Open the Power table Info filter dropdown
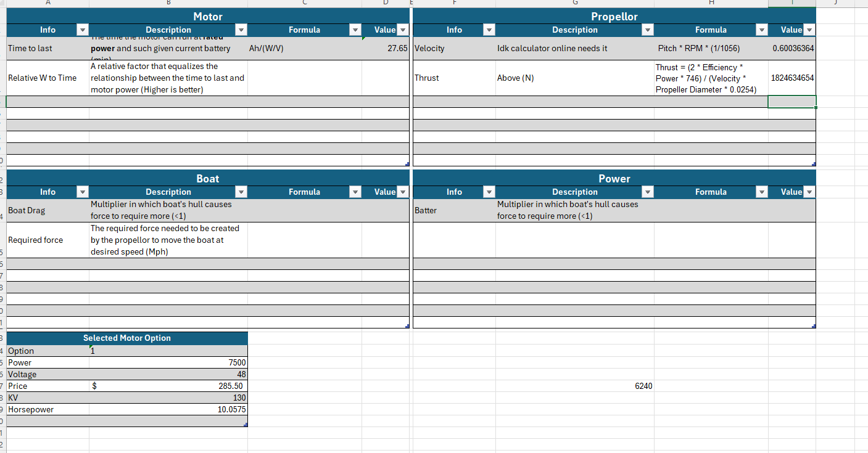Screen dimensions: 868x453 coord(489,192)
